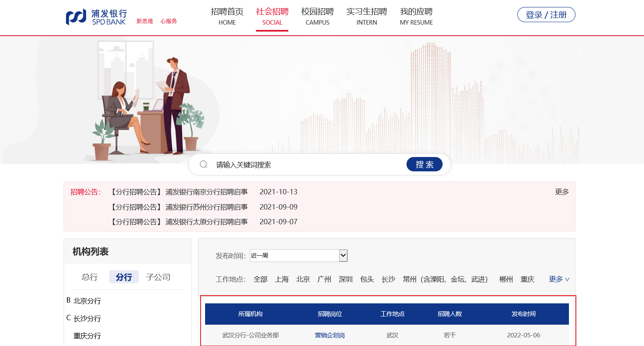Click the 2021-09-07 announcement date
Viewport: 644px width, 346px height.
pos(279,222)
